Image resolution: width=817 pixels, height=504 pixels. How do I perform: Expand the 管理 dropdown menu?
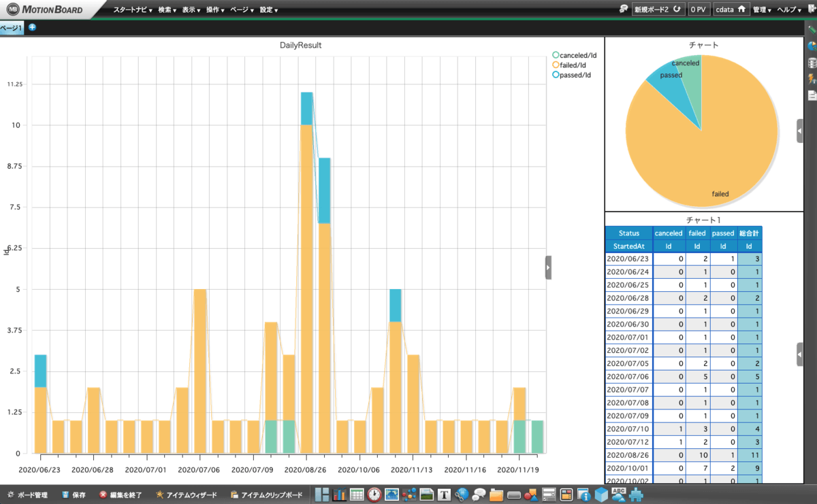[762, 10]
